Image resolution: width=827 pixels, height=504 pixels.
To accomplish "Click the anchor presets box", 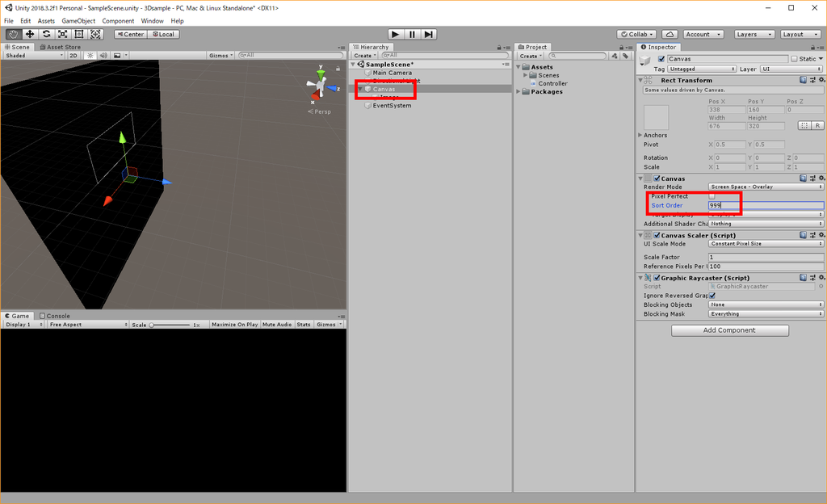I will pyautogui.click(x=656, y=118).
